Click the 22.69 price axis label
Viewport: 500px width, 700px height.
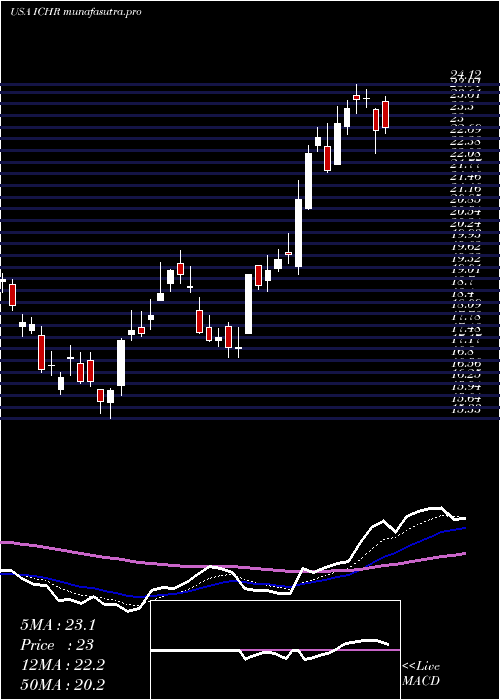point(465,131)
